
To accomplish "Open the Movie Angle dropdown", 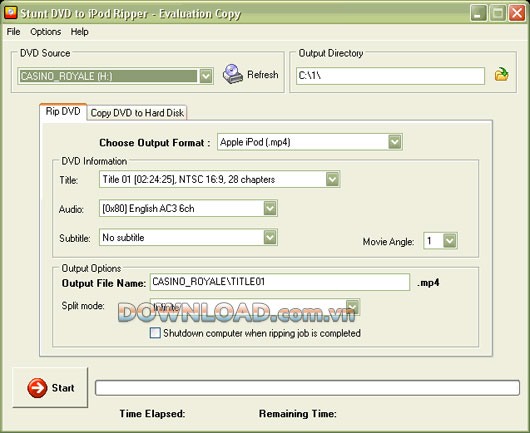I will tap(450, 241).
